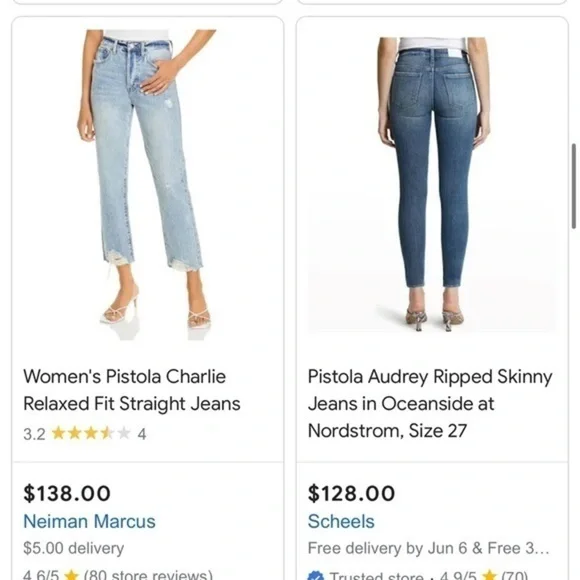Open Pistola Audrey Ripped Skinny Jeans title
This screenshot has width=580, height=580.
(430, 404)
